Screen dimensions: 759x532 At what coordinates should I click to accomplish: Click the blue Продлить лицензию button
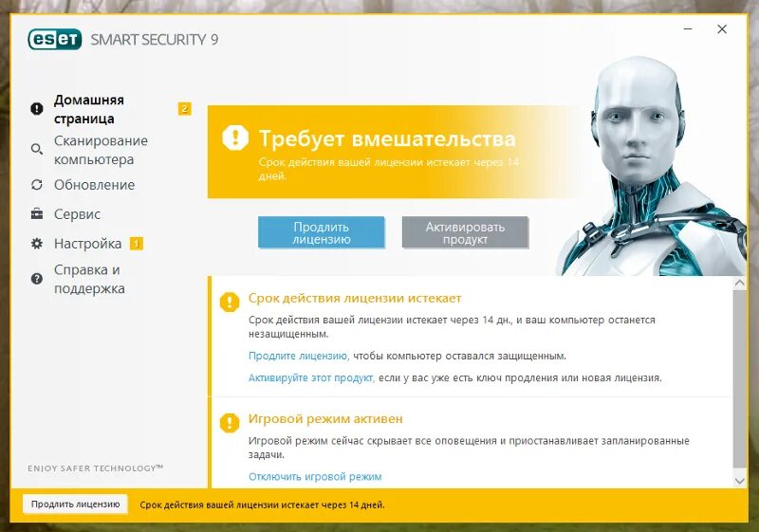[x=322, y=232]
